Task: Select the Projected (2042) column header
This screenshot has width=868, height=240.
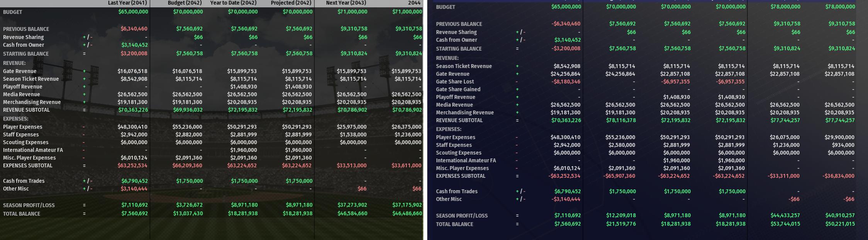Action: coord(291,3)
